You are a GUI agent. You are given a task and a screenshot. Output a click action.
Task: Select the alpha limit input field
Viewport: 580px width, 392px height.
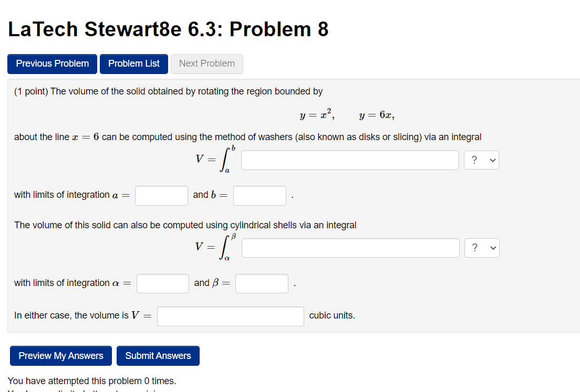(x=162, y=283)
